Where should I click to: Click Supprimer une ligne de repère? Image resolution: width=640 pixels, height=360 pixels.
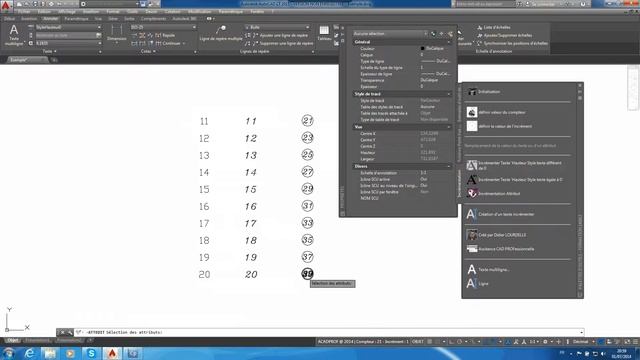point(280,43)
